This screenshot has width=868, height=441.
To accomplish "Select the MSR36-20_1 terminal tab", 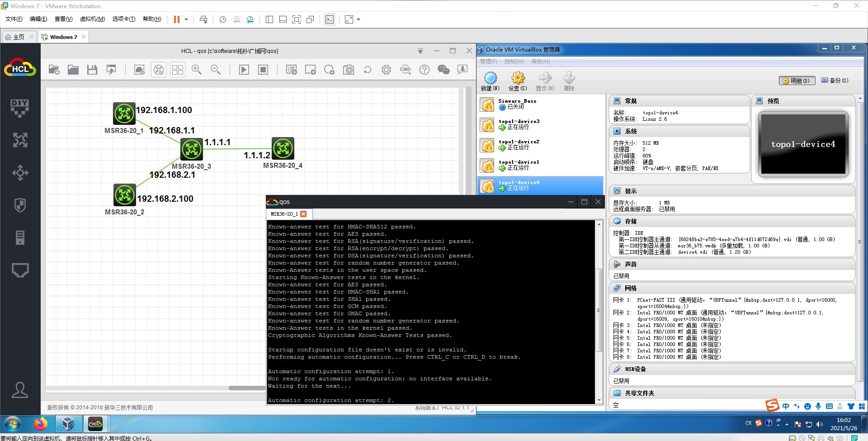I will pyautogui.click(x=284, y=214).
